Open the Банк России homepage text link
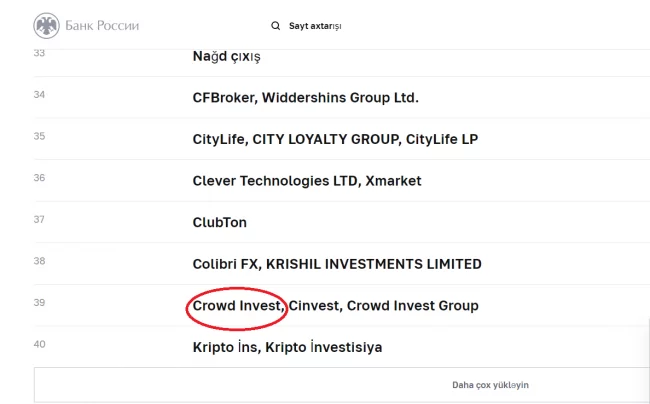The width and height of the screenshot is (650, 404). 102,26
